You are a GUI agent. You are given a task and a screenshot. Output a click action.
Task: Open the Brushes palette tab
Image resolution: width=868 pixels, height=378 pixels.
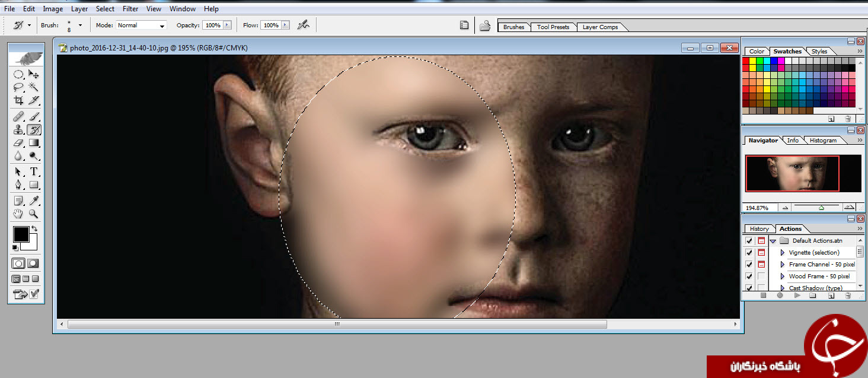click(x=513, y=27)
